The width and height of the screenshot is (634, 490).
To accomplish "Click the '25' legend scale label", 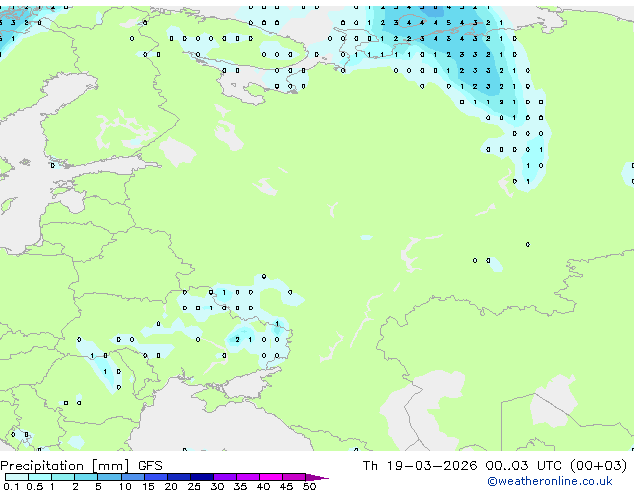I will point(194,486).
